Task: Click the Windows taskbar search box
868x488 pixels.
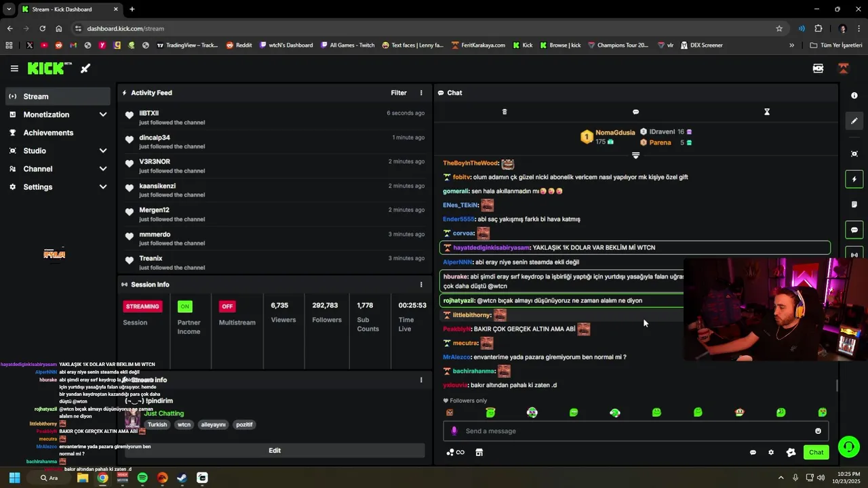Action: click(49, 478)
